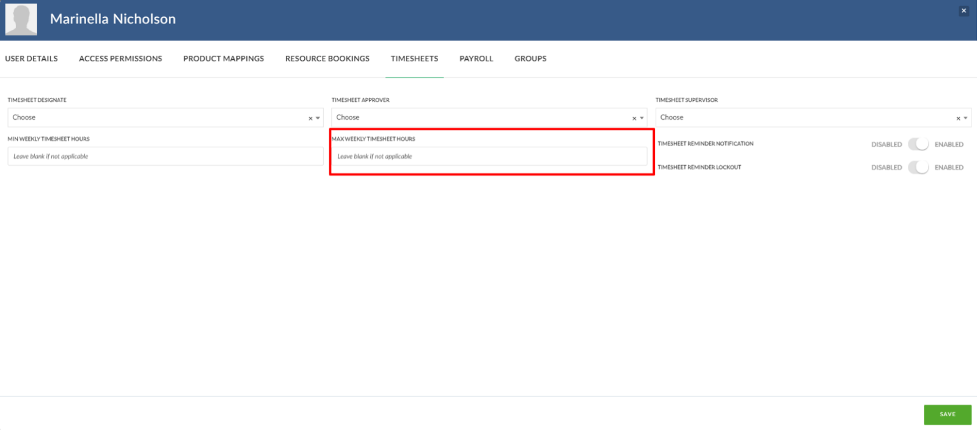Toggle Timesheet Reminder Lockout switch
The image size is (980, 431).
pos(918,167)
